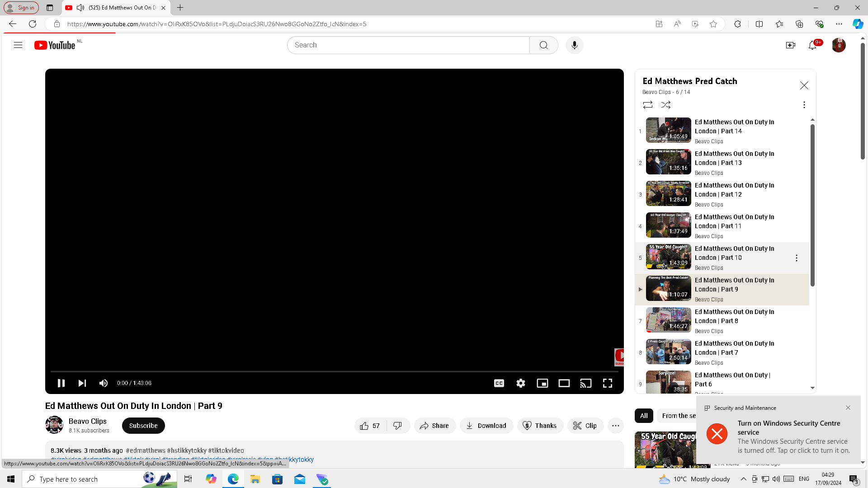Toggle playlist shuffle button
Screen dimensions: 868x488
666,105
